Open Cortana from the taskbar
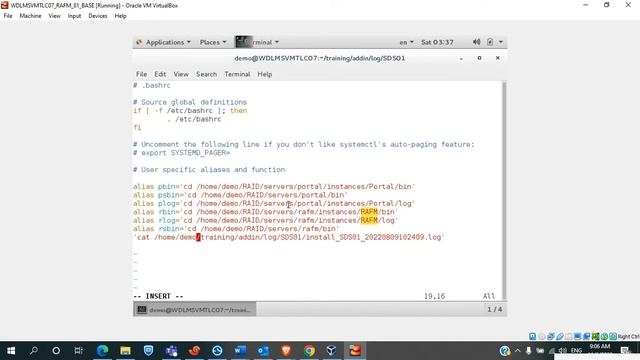The width and height of the screenshot is (640, 360). pyautogui.click(x=56, y=351)
